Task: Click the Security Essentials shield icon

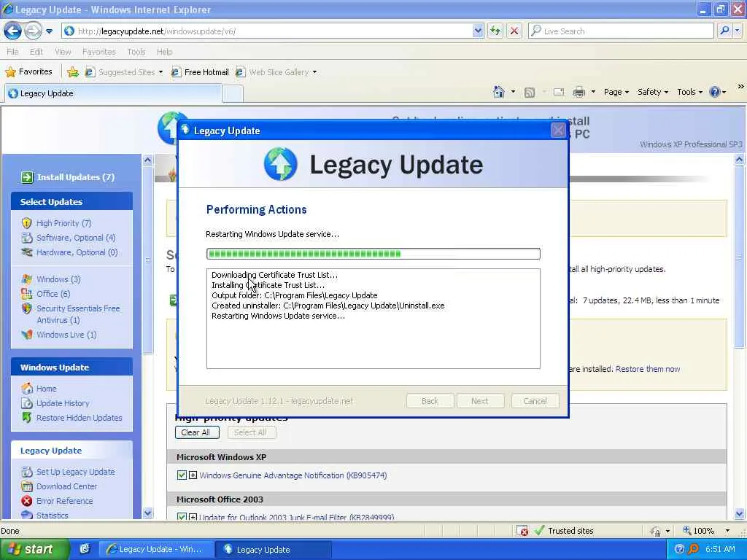Action: coord(27,308)
